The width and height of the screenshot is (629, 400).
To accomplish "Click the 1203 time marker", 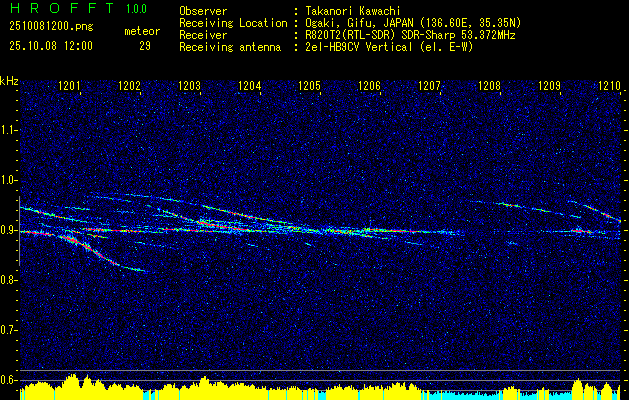I will point(189,85).
